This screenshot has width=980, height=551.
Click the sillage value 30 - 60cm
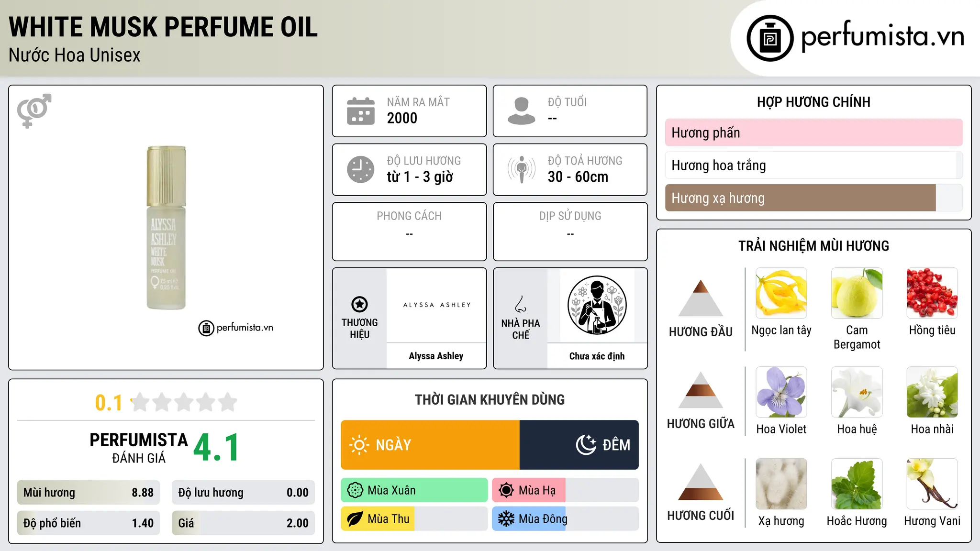click(578, 177)
